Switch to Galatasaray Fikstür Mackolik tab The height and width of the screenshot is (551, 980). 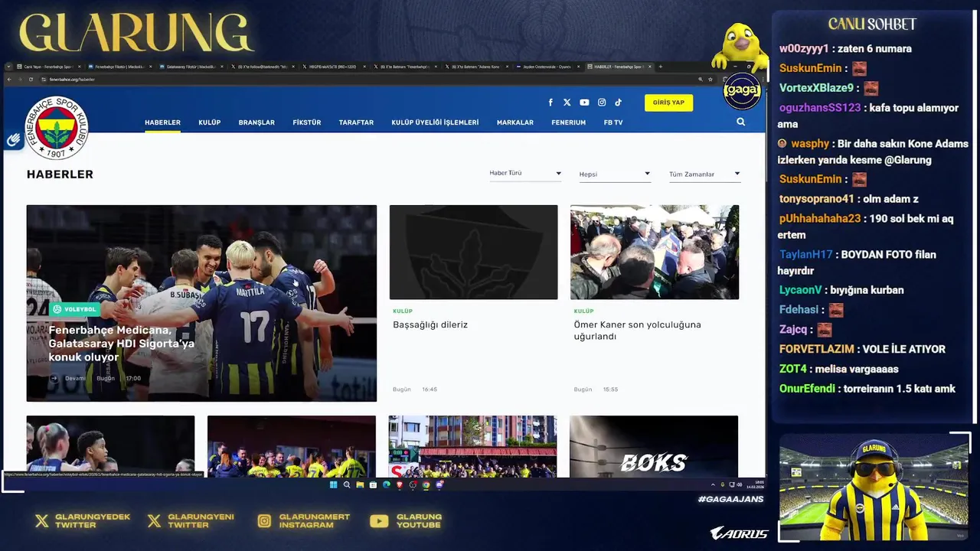tap(191, 67)
